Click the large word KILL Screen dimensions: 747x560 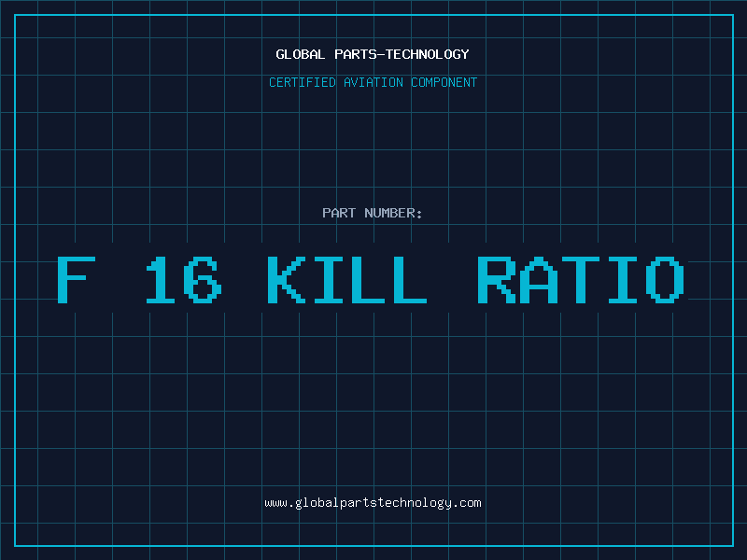click(x=346, y=279)
